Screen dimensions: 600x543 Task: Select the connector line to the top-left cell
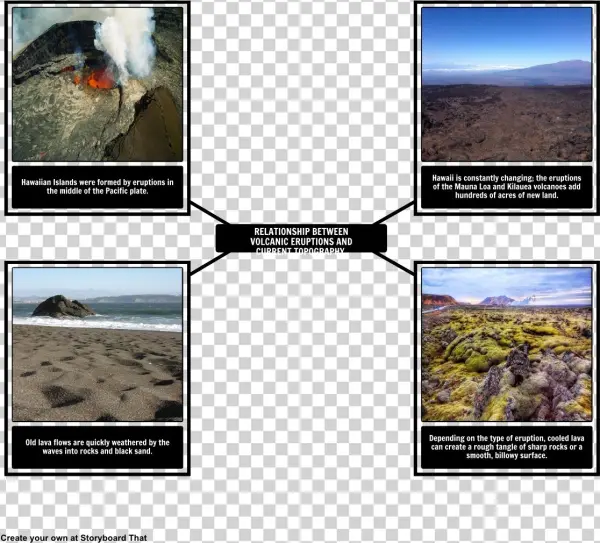click(x=207, y=214)
